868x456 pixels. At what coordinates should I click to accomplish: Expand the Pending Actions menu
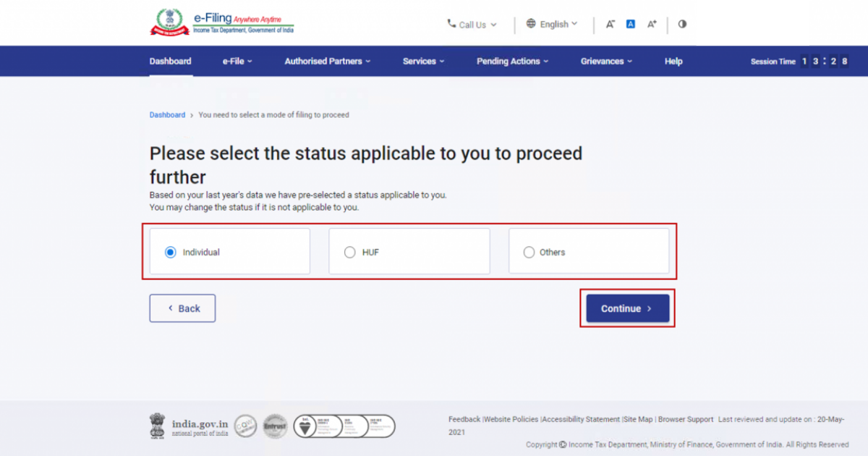click(512, 62)
